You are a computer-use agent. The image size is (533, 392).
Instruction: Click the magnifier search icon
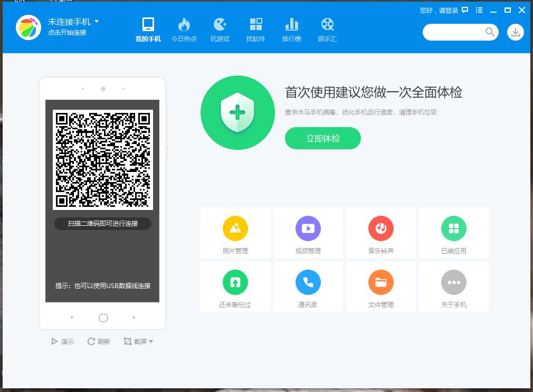[490, 32]
